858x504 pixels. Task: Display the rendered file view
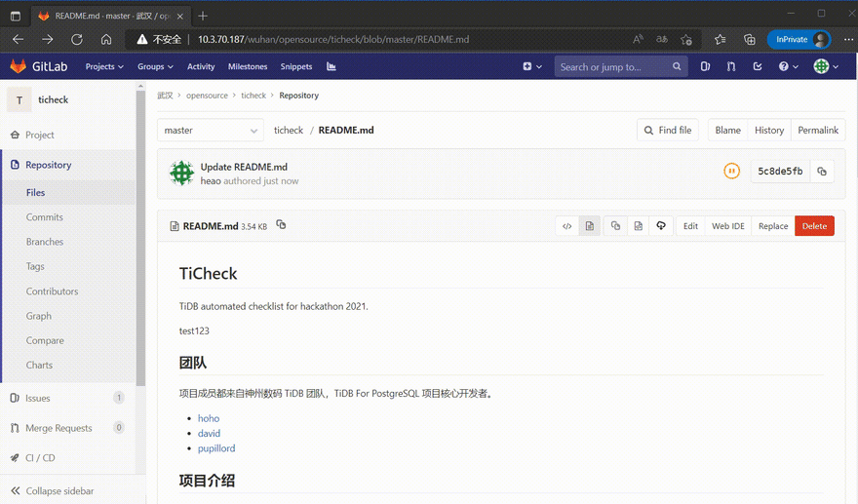589,226
